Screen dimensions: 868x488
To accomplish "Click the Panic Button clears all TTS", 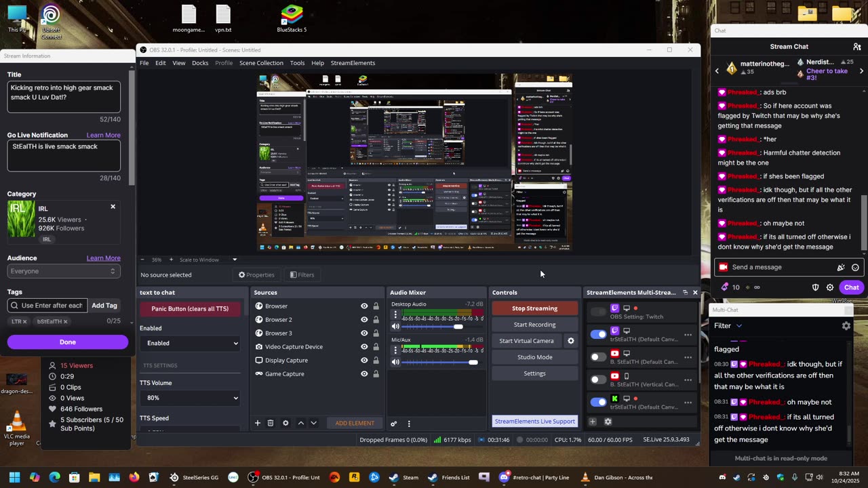I will [190, 309].
